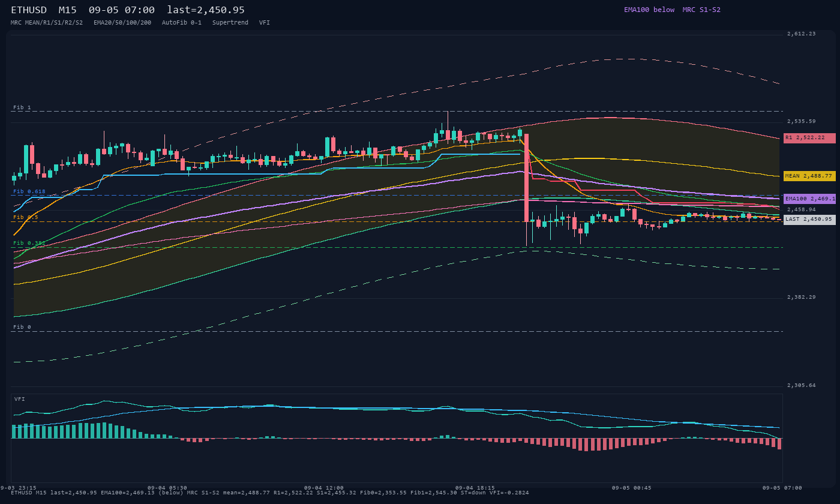The height and width of the screenshot is (504, 840).
Task: Click the bottom summary line starting "ETHUSD M15 last="
Action: (x=270, y=493)
